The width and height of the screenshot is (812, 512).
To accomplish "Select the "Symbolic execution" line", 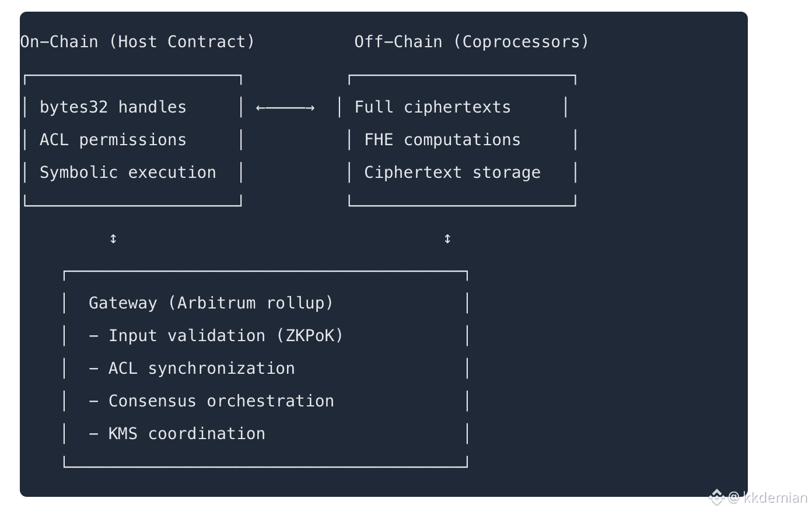I will tap(128, 173).
